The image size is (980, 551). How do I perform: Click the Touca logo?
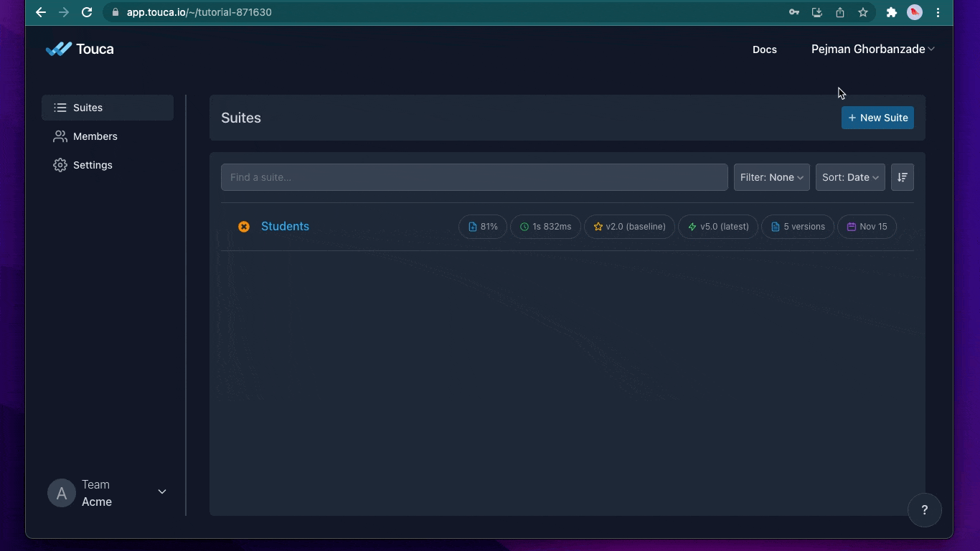click(x=80, y=49)
